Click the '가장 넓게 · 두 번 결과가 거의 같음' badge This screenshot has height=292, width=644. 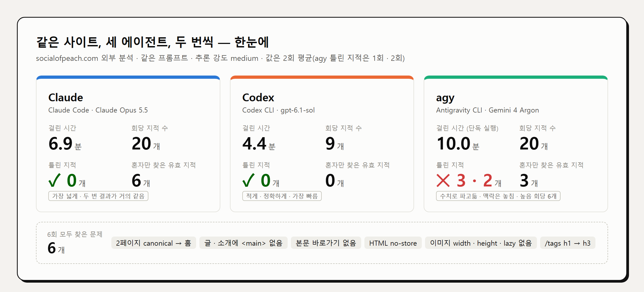pos(98,196)
